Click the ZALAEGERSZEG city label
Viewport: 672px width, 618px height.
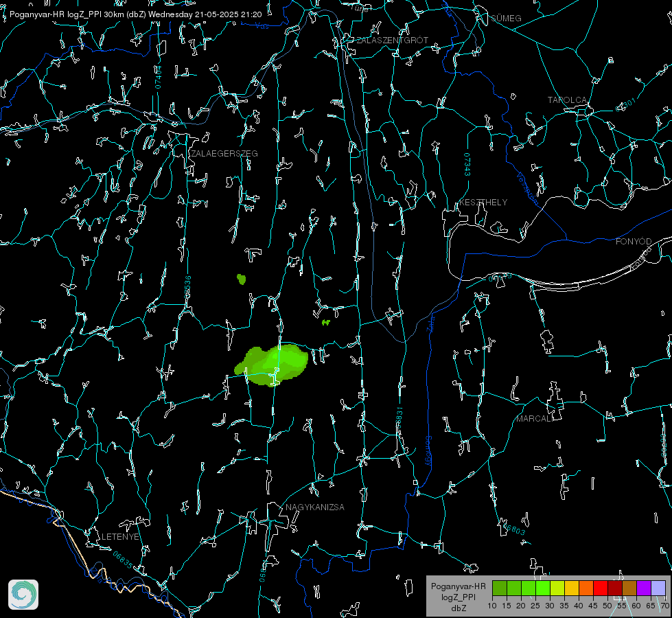coord(224,154)
